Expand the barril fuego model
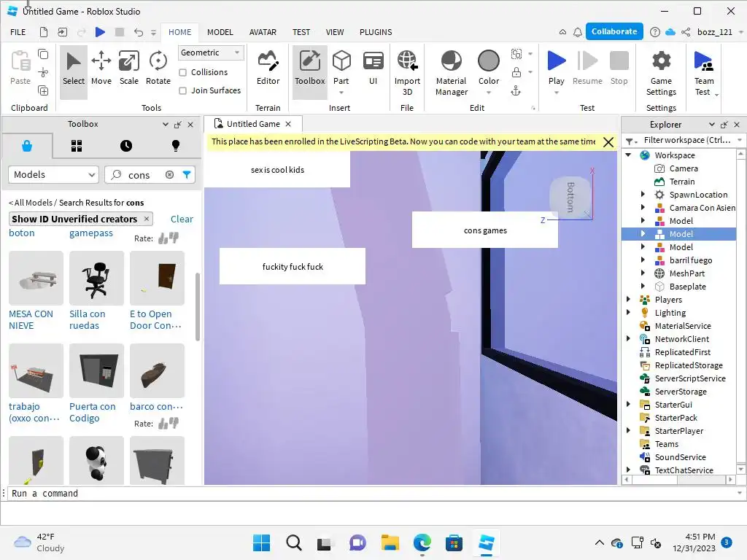 (x=643, y=260)
